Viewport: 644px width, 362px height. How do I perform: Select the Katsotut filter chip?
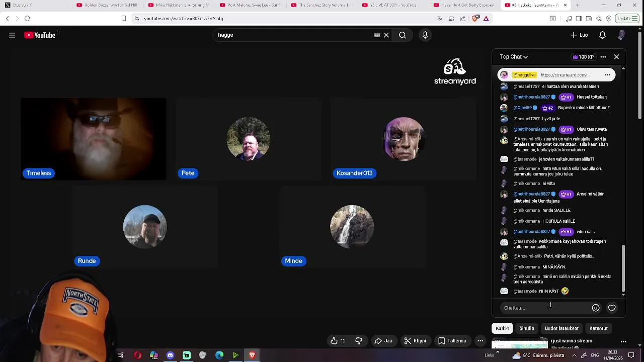click(599, 328)
